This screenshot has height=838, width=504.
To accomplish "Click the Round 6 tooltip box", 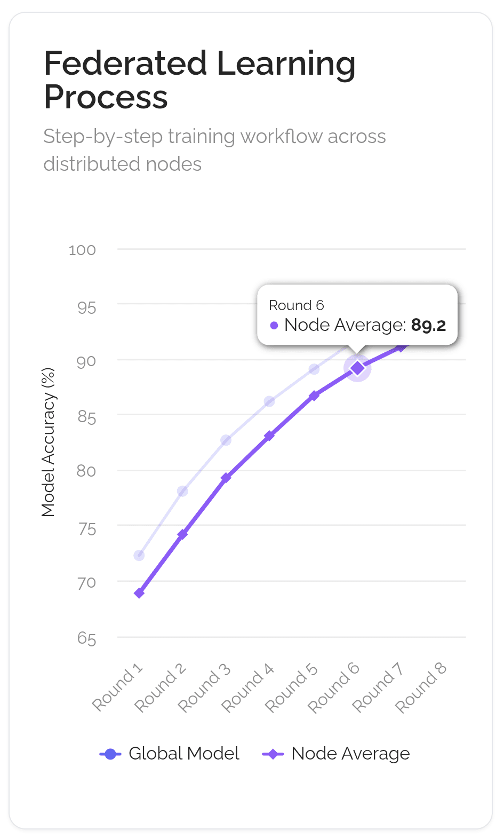I will [x=357, y=315].
